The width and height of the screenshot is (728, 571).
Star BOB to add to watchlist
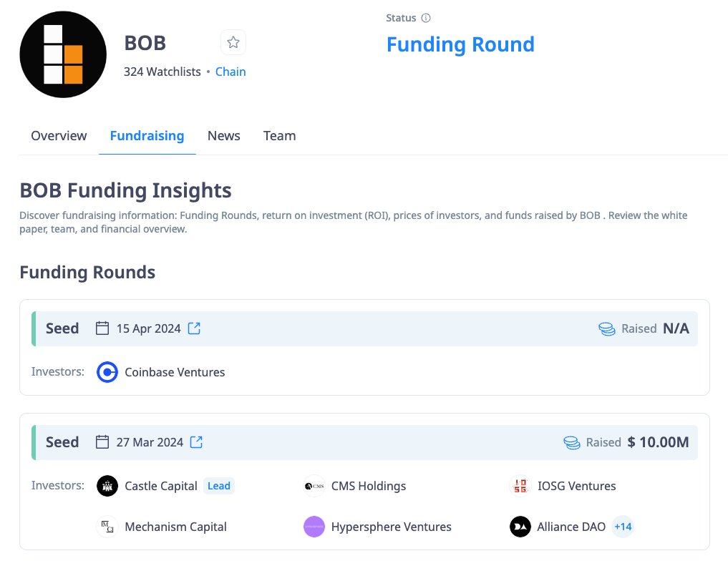[x=233, y=43]
